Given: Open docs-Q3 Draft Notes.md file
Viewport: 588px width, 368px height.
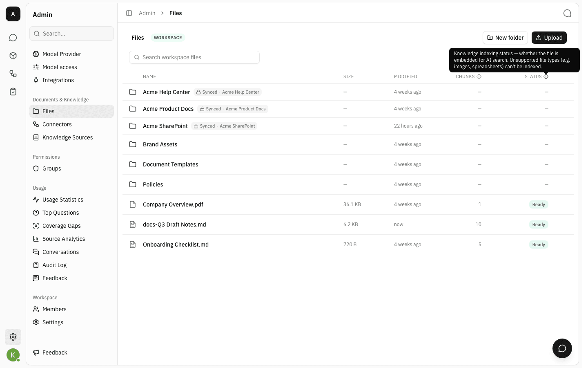Looking at the screenshot, I should pos(174,224).
